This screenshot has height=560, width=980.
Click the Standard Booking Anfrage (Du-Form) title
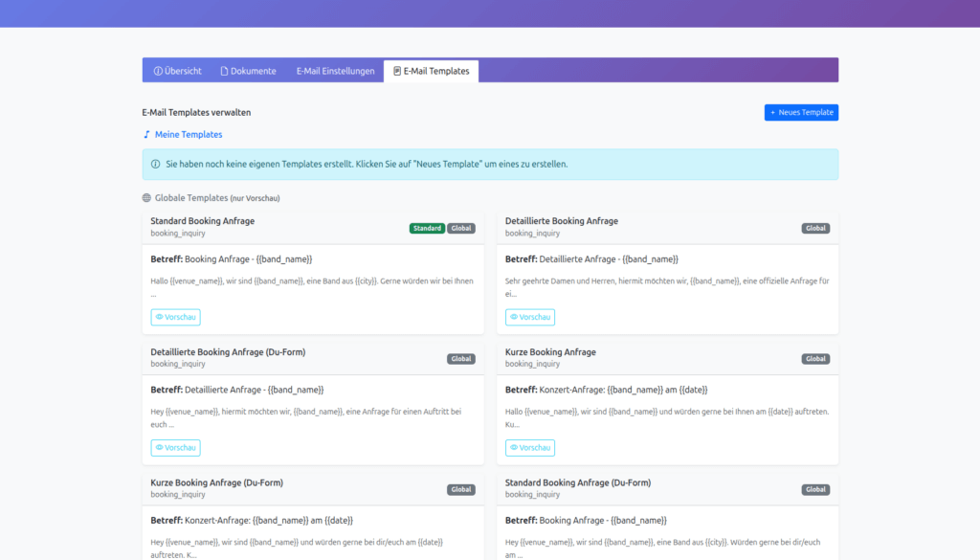point(577,482)
